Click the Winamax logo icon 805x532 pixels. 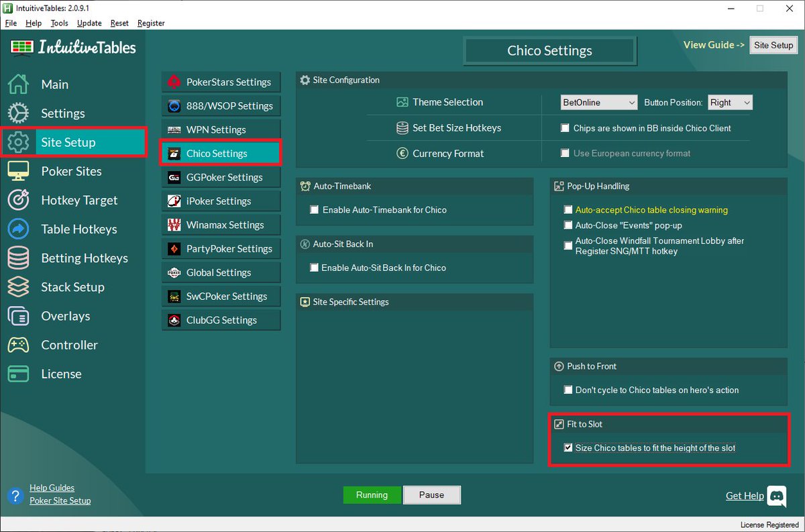pos(174,225)
